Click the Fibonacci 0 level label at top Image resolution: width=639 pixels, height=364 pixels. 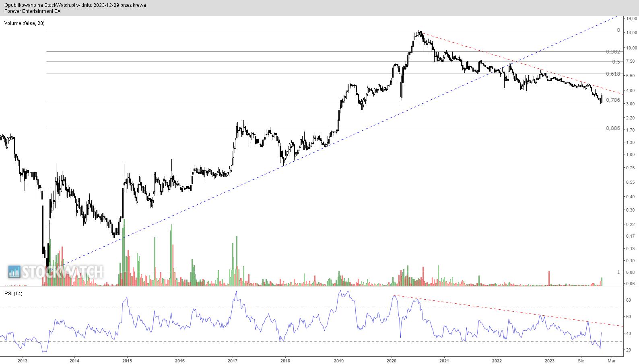coord(618,30)
